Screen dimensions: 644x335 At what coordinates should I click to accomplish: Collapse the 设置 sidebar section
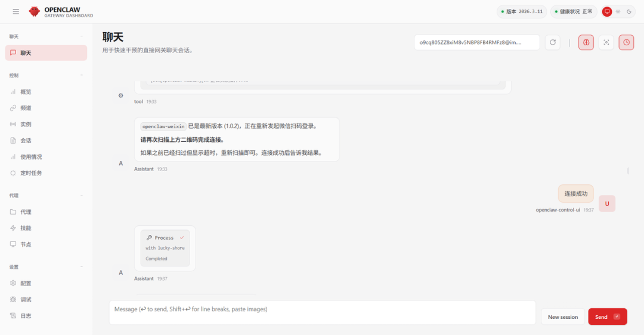(x=82, y=266)
